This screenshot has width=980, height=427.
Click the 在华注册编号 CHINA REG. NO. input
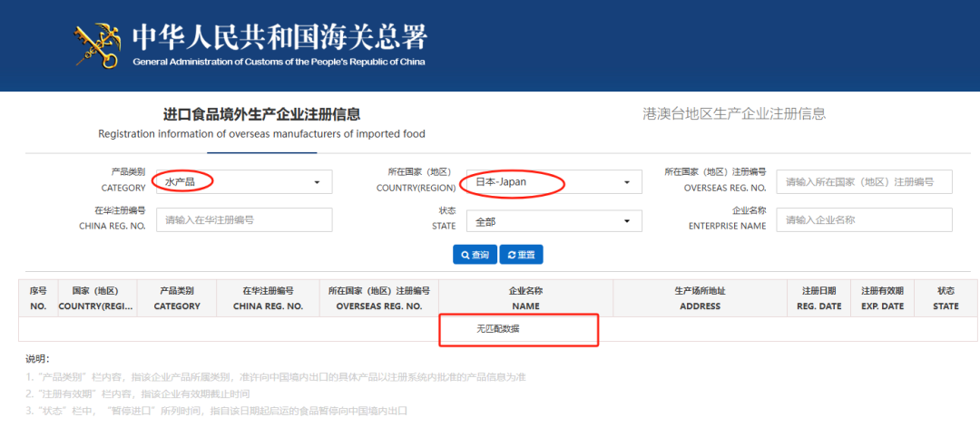point(243,220)
